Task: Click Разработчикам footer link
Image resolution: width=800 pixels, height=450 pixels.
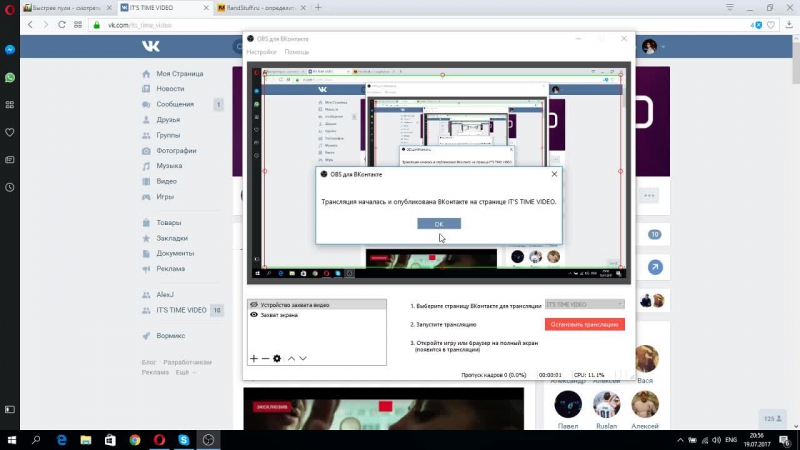Action: (x=187, y=362)
